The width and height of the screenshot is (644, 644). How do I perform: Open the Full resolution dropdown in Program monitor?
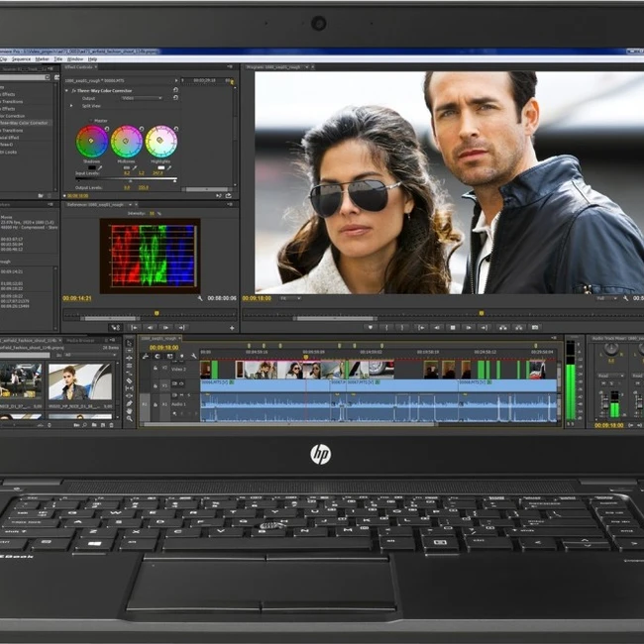point(607,298)
